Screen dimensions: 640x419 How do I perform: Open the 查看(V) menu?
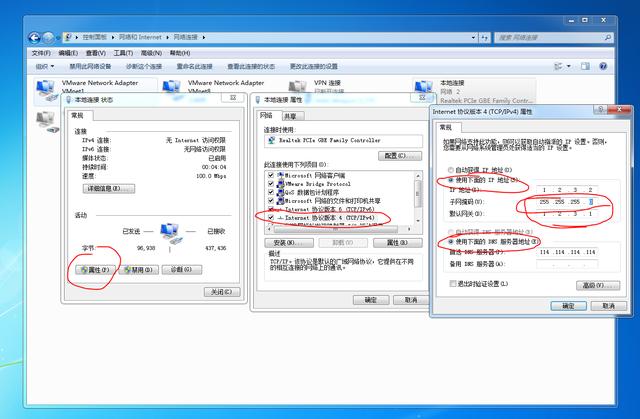[x=96, y=53]
